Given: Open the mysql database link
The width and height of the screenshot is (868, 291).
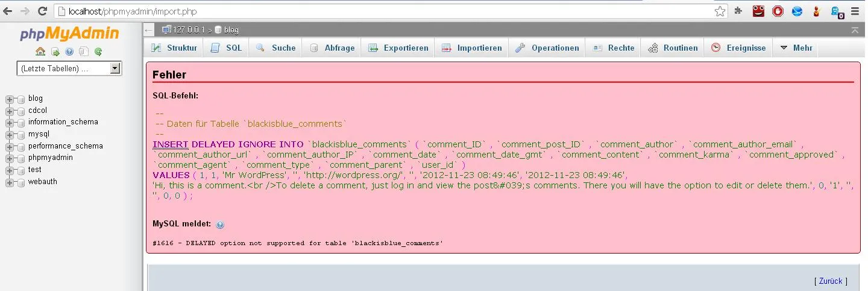Looking at the screenshot, I should 39,134.
